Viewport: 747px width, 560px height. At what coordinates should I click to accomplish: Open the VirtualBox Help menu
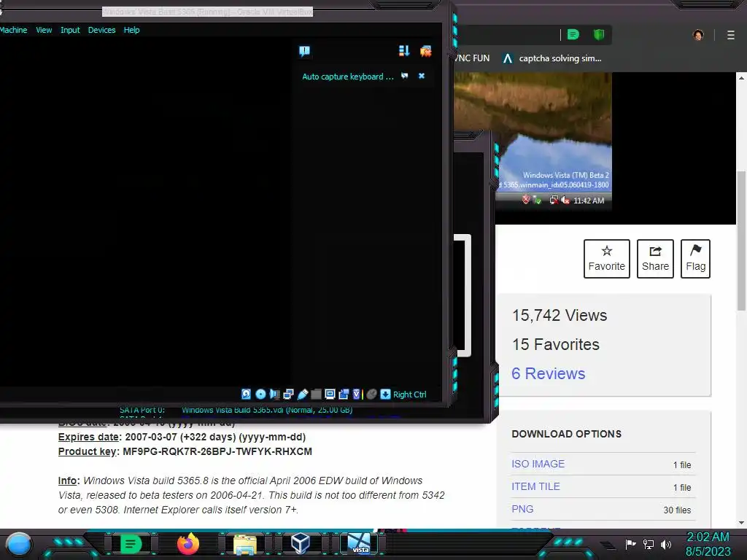tap(131, 30)
